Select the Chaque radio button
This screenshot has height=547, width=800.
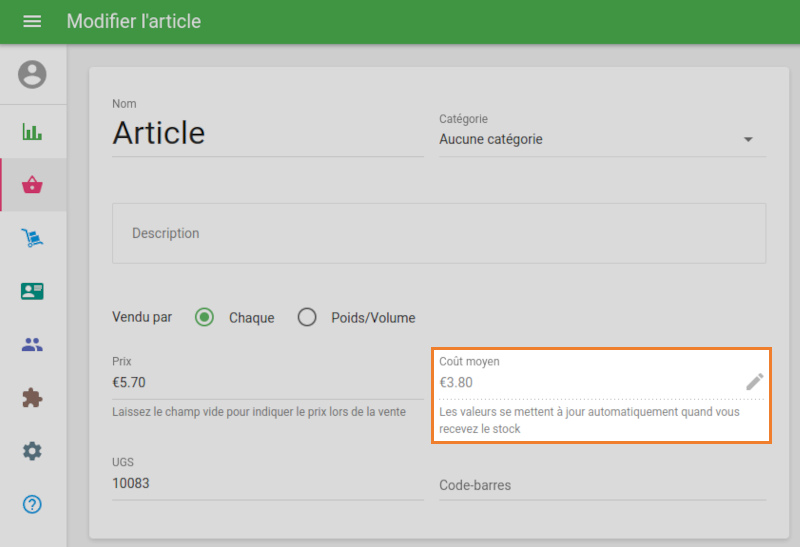(x=205, y=318)
